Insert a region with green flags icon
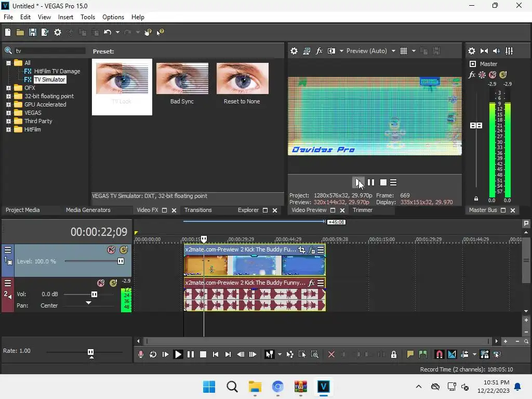 [423, 354]
